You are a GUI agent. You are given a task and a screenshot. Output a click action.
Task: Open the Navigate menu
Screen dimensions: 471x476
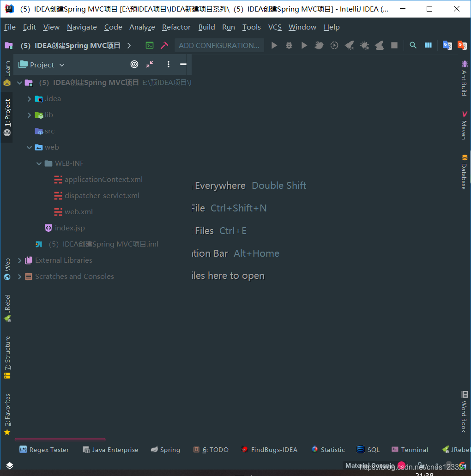coord(82,27)
